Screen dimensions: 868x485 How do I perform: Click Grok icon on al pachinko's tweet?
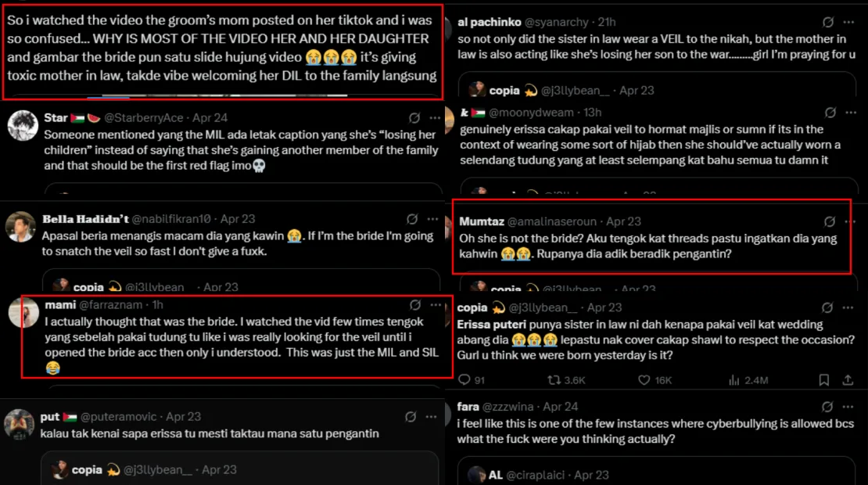[829, 23]
